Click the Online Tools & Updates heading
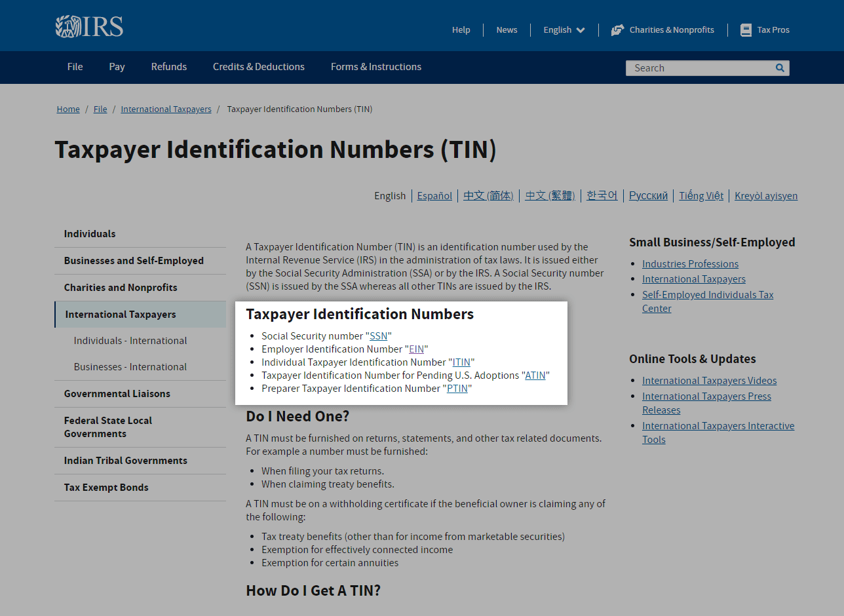Screen dimensions: 844x616 coord(693,359)
